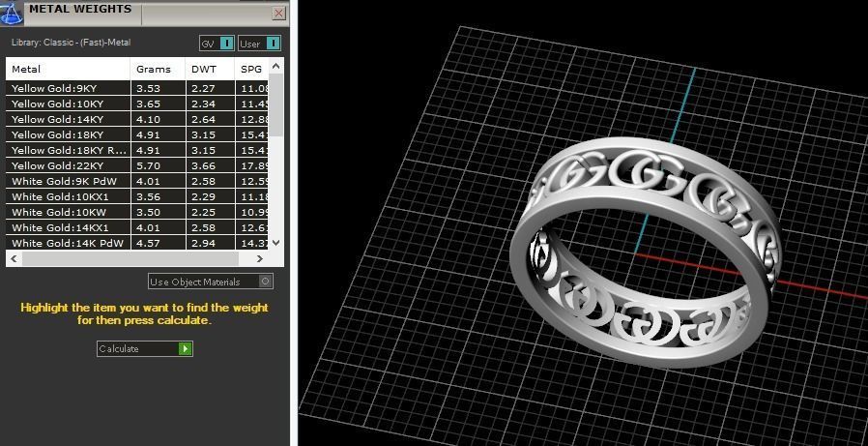The height and width of the screenshot is (446, 868).
Task: Select the White Gold:9K PdW row
Action: pyautogui.click(x=137, y=181)
